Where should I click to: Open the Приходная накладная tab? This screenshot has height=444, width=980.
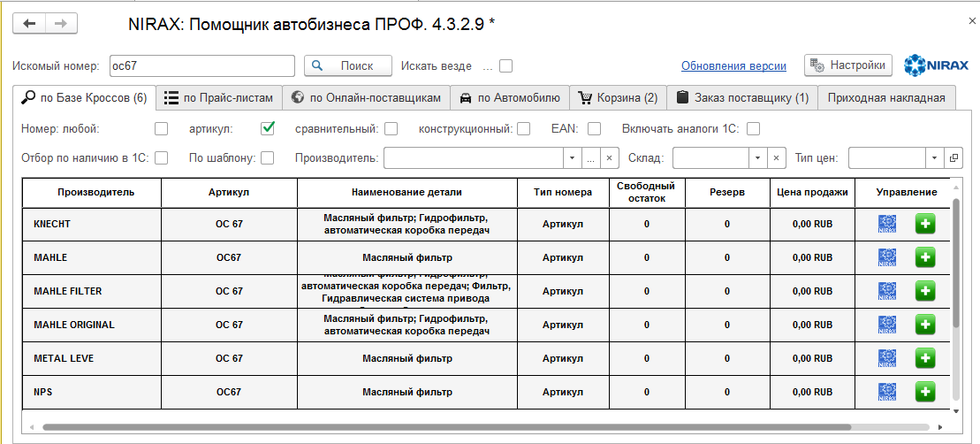tap(886, 98)
